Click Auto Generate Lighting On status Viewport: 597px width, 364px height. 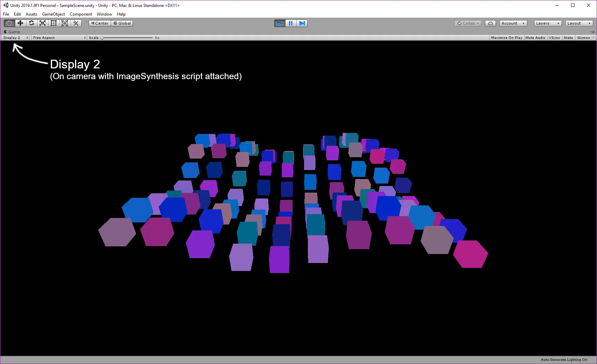pos(564,360)
